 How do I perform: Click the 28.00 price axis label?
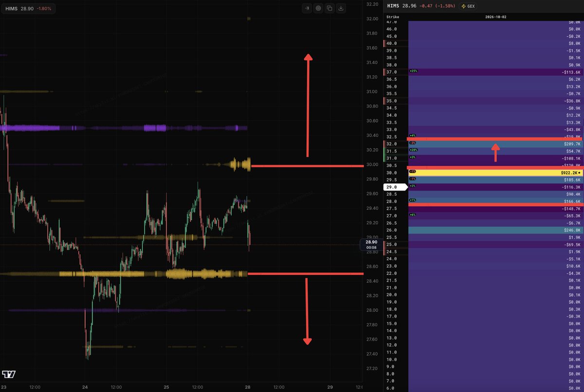[372, 310]
